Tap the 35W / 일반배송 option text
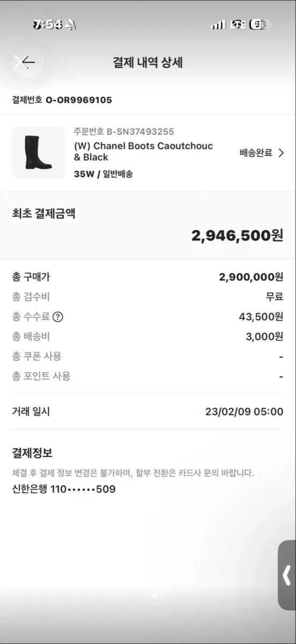The image size is (296, 644). (103, 174)
